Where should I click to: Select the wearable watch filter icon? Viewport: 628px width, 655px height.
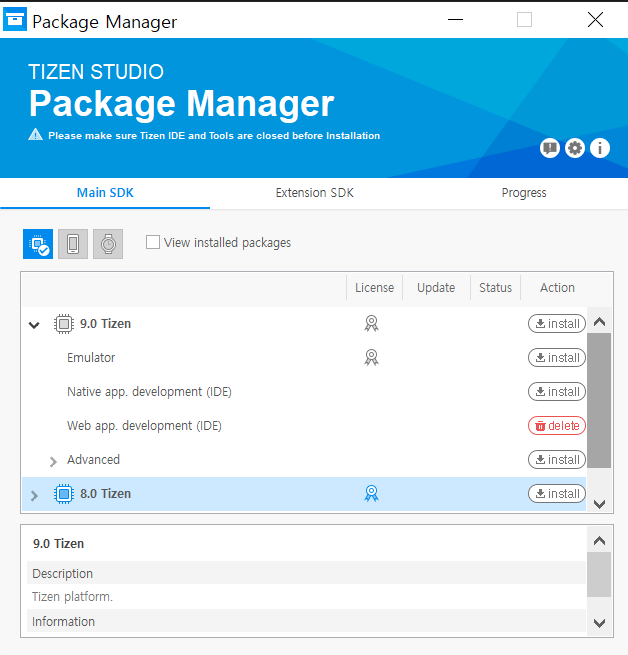108,243
